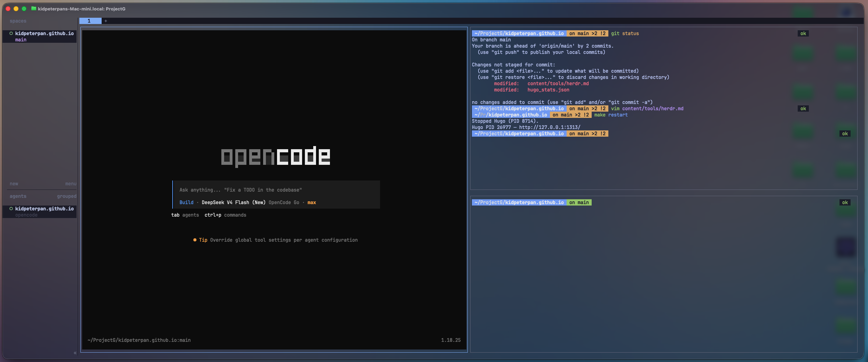
Task: Click the circle icon beside the opencode agent
Action: (x=11, y=209)
